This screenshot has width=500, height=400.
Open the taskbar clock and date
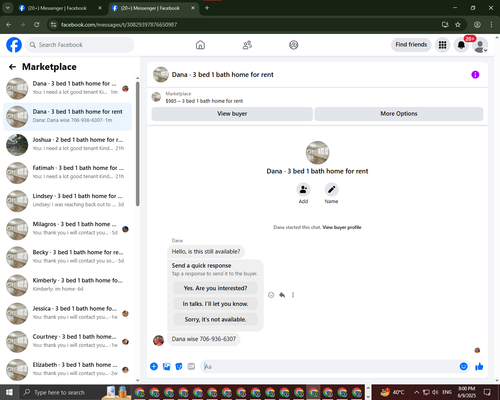click(x=466, y=392)
